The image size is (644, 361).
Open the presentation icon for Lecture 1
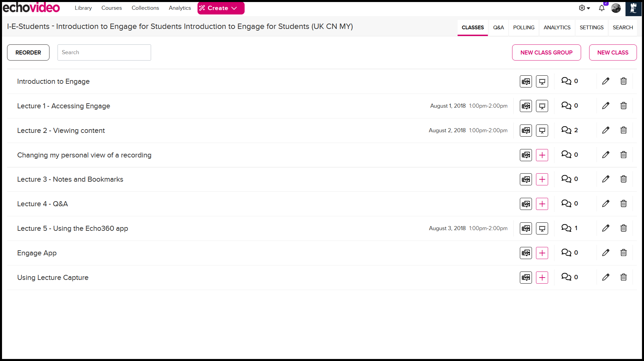(x=542, y=106)
